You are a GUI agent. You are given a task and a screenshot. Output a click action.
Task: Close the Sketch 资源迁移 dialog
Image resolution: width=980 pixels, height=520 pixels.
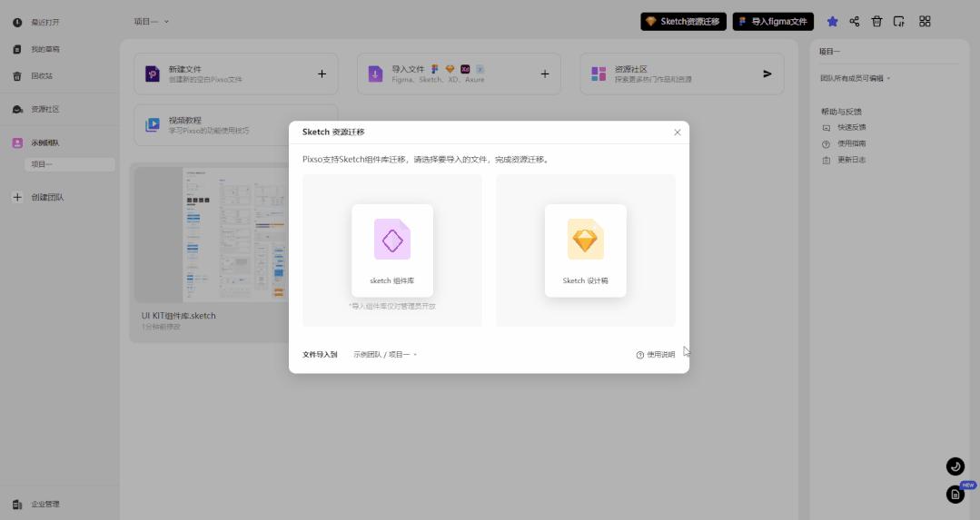[x=677, y=132]
